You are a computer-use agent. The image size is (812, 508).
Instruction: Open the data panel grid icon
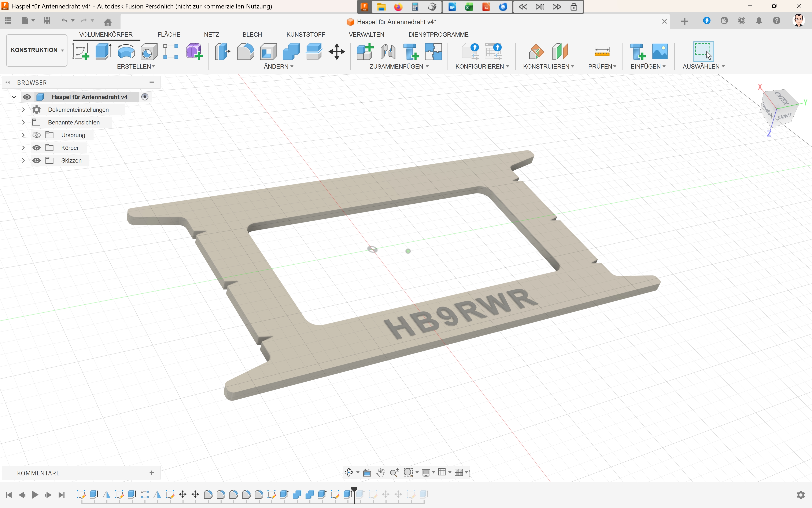pyautogui.click(x=8, y=21)
